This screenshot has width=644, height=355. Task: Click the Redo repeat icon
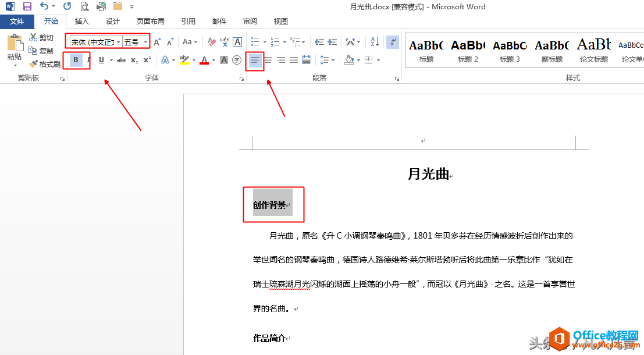(67, 6)
